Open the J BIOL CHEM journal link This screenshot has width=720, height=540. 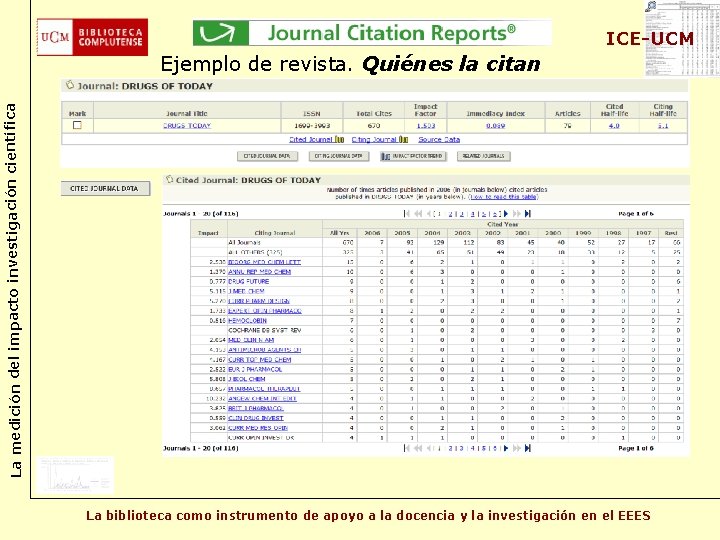click(x=247, y=379)
